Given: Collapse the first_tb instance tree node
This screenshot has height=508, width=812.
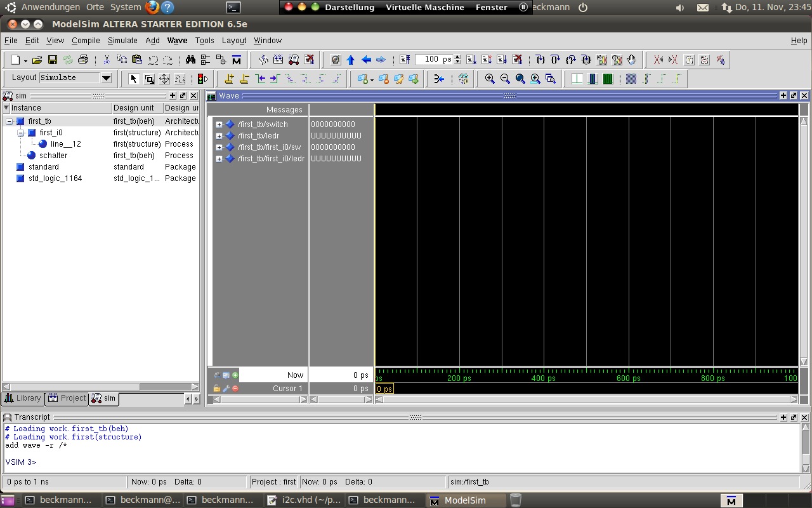Looking at the screenshot, I should 10,121.
